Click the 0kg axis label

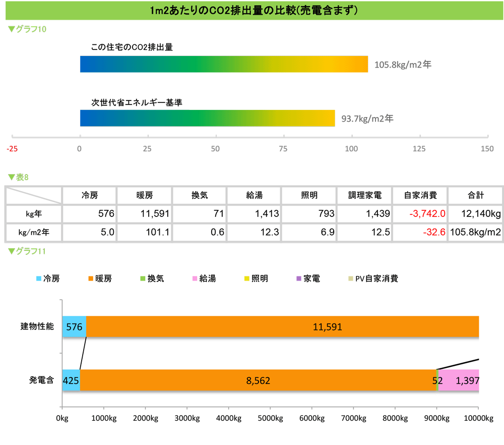(62, 418)
